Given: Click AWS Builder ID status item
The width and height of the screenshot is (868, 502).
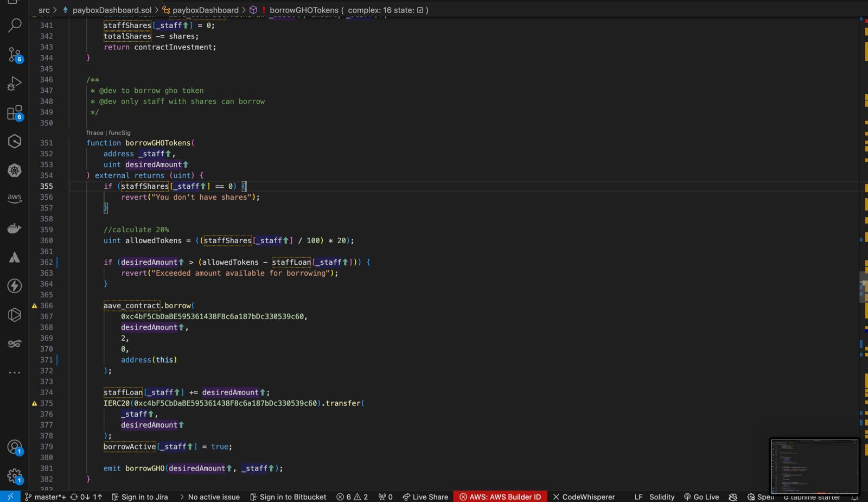Looking at the screenshot, I should [x=500, y=497].
